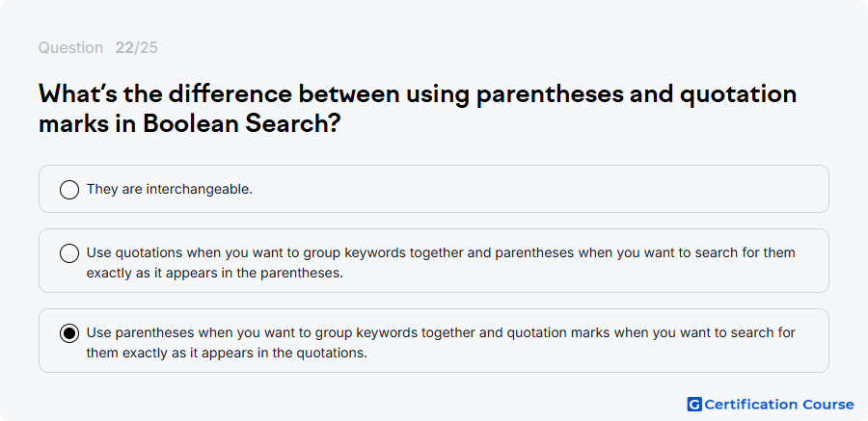Click answer text starting 'Use quotations when you want'
Screen dimensions: 868x421
tap(441, 263)
